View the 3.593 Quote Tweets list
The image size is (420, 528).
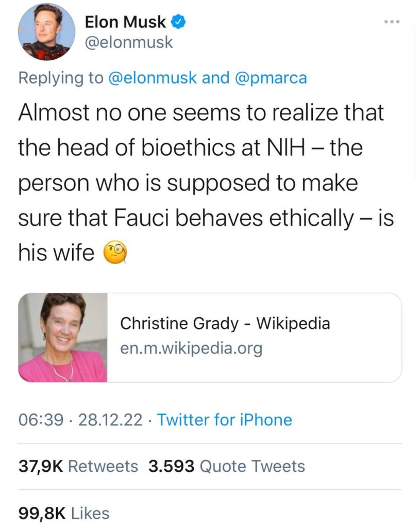coord(226,466)
